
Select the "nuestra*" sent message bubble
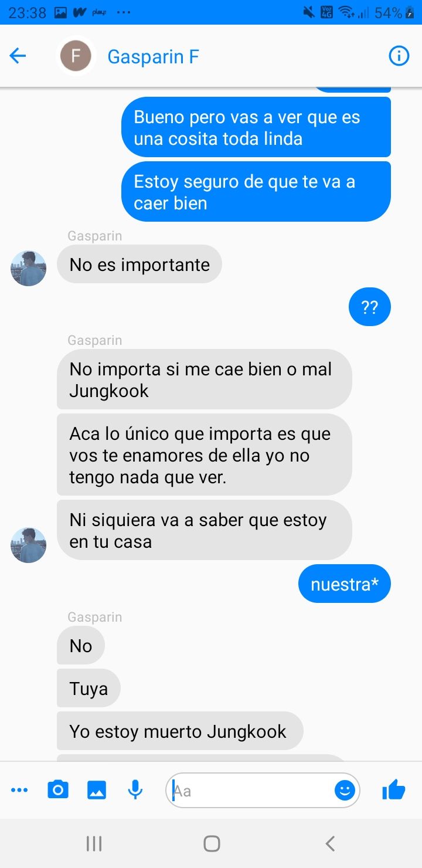[x=345, y=584]
